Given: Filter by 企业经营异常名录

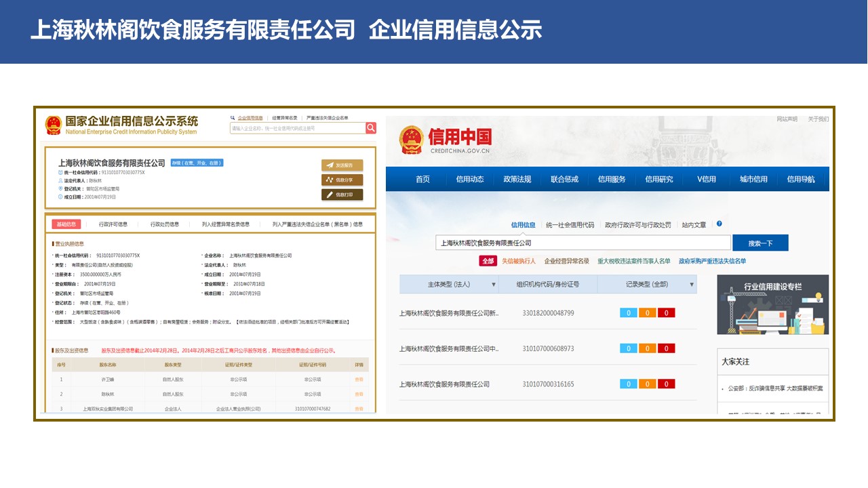Looking at the screenshot, I should (x=567, y=261).
